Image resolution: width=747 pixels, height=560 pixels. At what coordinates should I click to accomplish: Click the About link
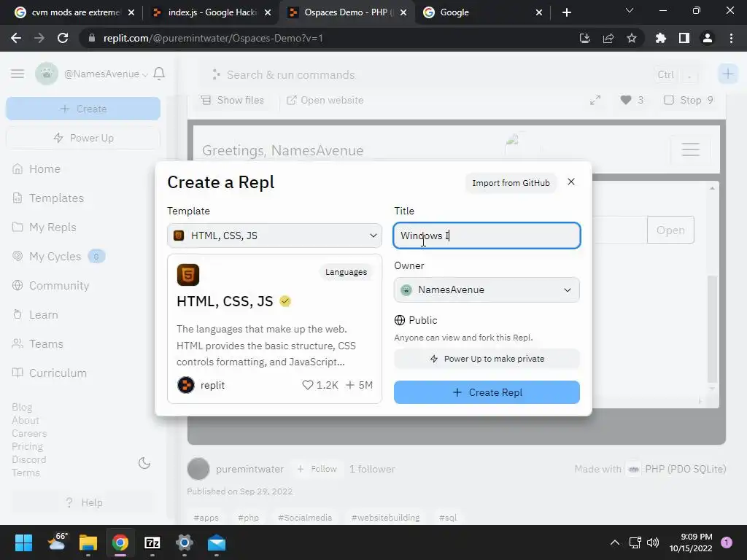point(26,421)
